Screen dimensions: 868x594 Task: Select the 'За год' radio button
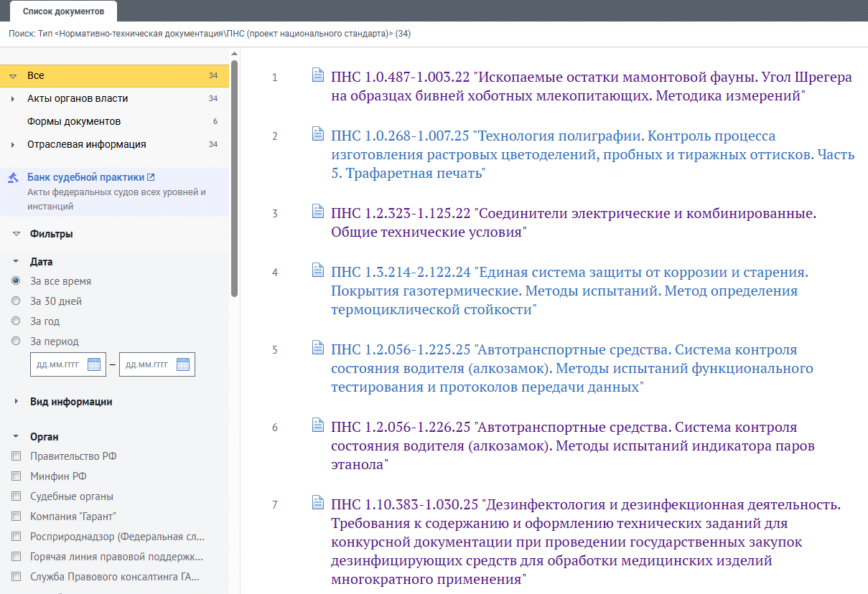coord(16,321)
